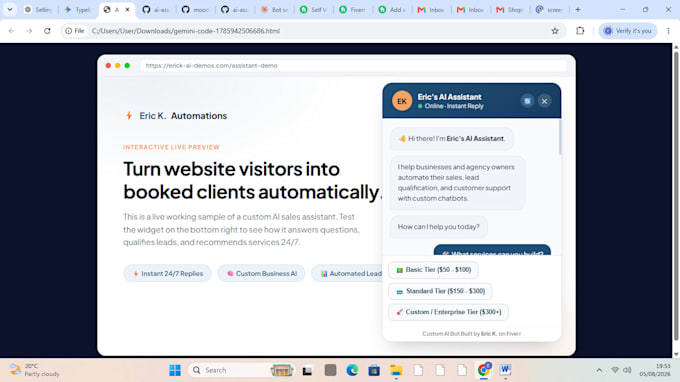Click the 'Eric K. Automations' brand name
The image size is (680, 382).
click(183, 116)
